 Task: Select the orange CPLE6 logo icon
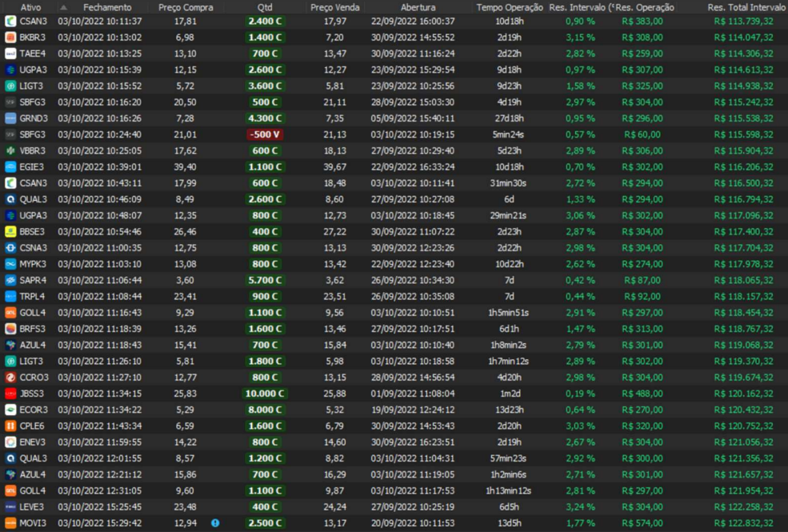tap(10, 426)
